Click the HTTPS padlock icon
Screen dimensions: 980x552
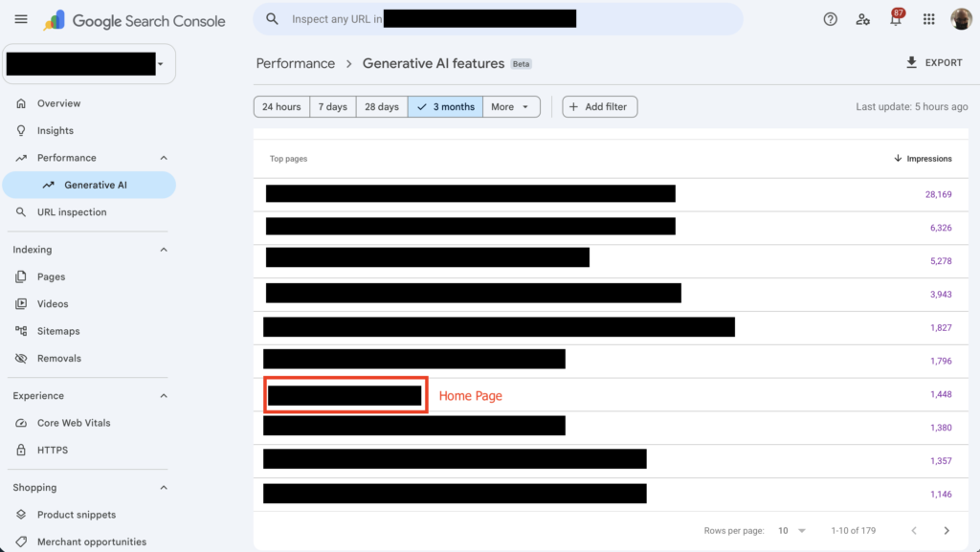pos(21,450)
